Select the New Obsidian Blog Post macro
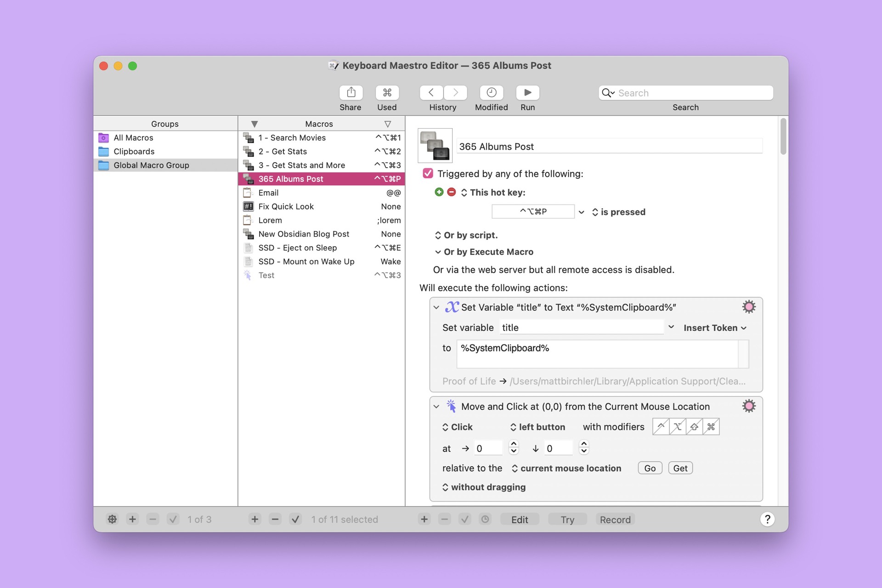Screen dimensions: 882x588 click(322, 234)
